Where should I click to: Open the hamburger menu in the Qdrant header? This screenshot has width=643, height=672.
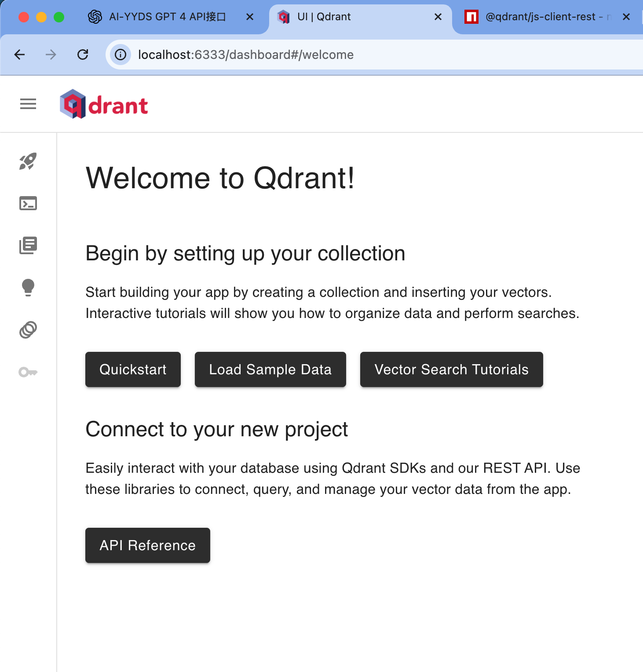[28, 104]
